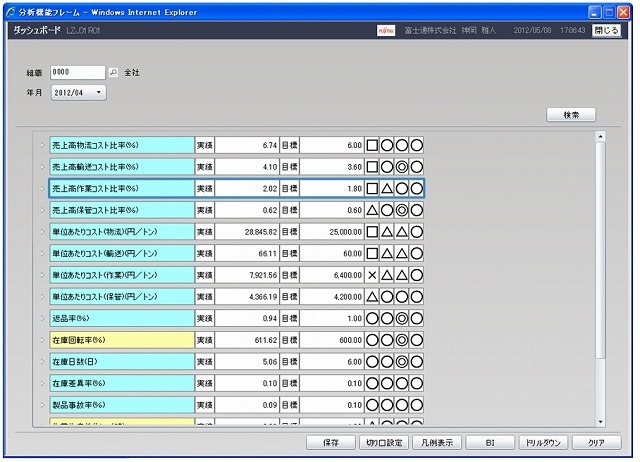Screen dimensions: 640x462
Task: Click the 全社 organization name text
Action: click(x=132, y=73)
